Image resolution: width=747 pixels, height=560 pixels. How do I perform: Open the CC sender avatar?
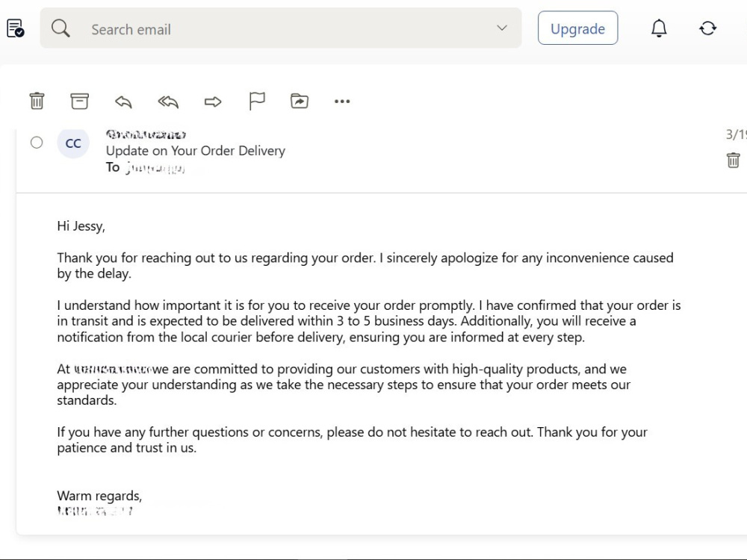point(73,143)
